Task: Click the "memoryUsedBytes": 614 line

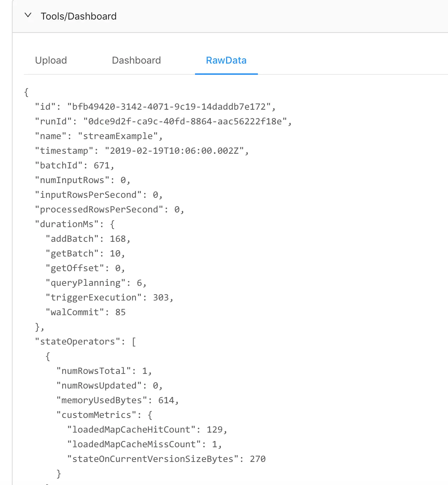Action: tap(118, 400)
